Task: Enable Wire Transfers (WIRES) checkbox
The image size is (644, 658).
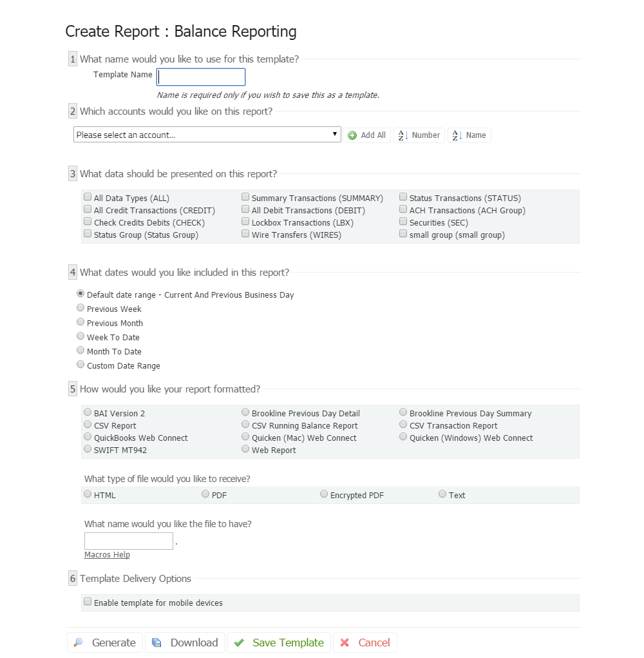Action: (245, 234)
